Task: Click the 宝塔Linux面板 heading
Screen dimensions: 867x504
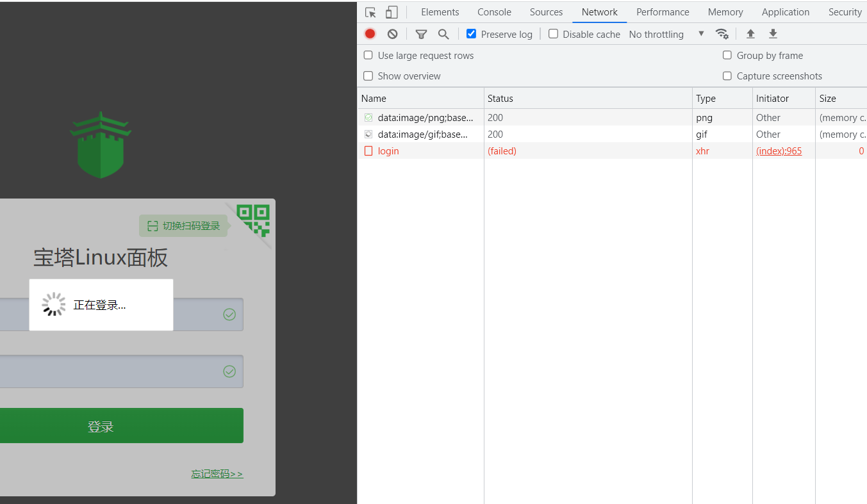Action: (x=101, y=258)
